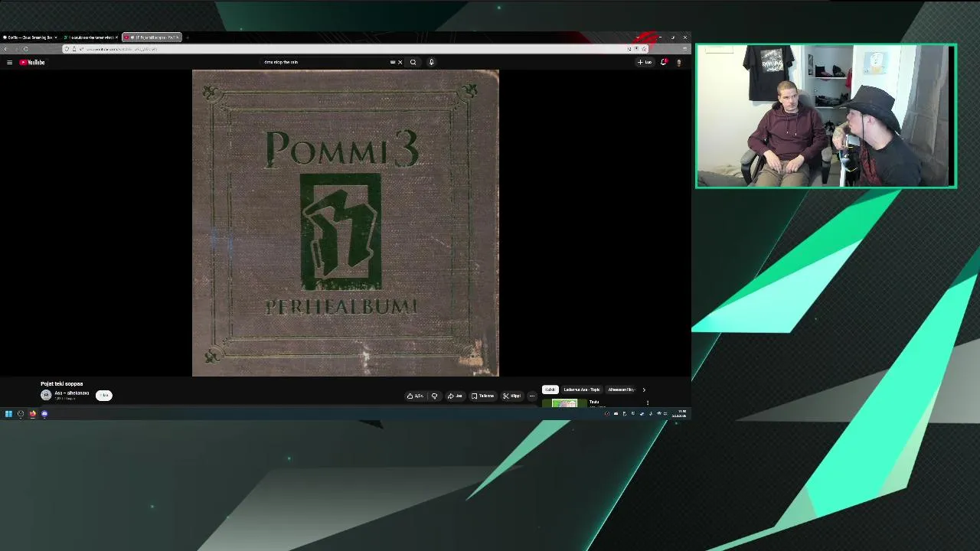980x551 pixels.
Task: Go to the YouTube home logo
Action: coord(32,62)
